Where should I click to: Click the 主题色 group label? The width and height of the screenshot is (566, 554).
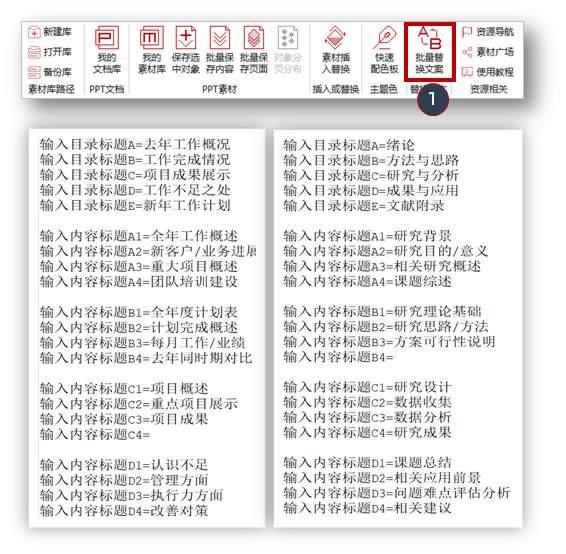click(384, 89)
